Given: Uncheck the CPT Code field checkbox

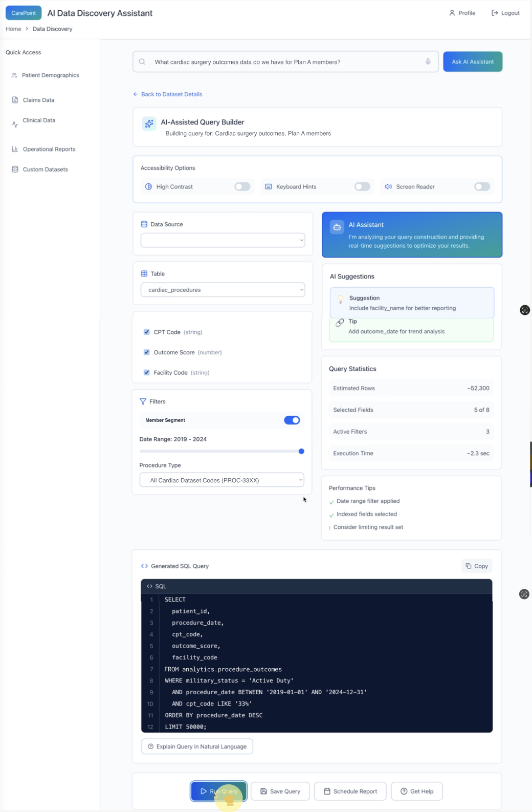Looking at the screenshot, I should [147, 332].
